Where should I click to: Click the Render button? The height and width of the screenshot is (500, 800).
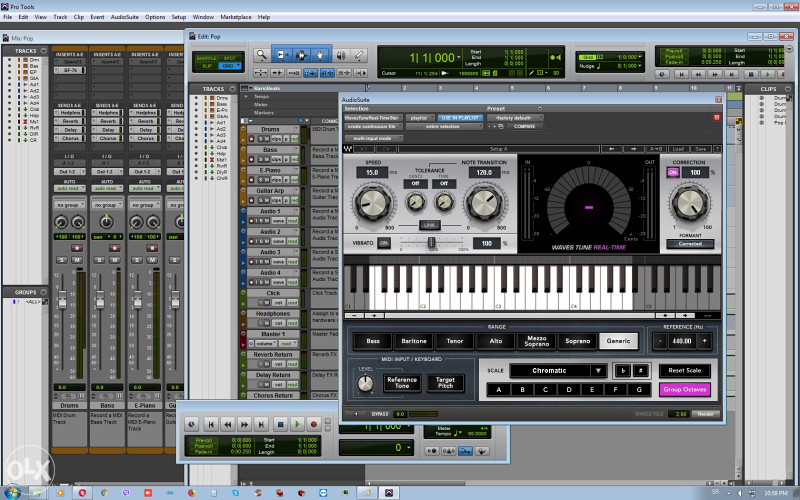click(x=706, y=414)
